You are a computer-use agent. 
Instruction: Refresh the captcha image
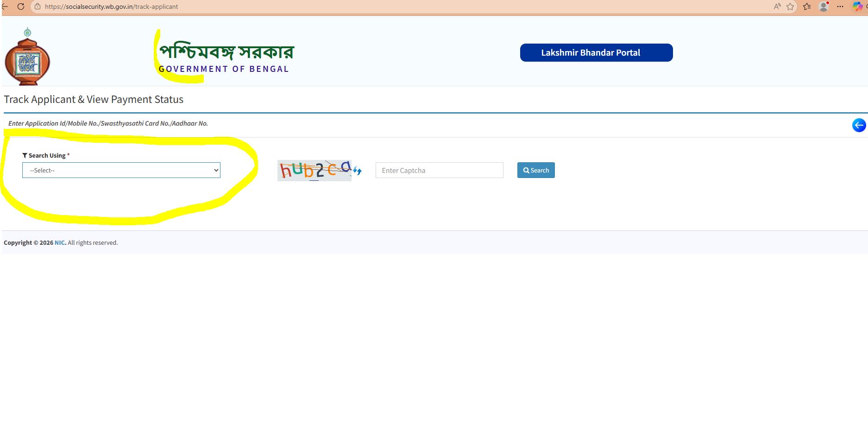tap(357, 171)
